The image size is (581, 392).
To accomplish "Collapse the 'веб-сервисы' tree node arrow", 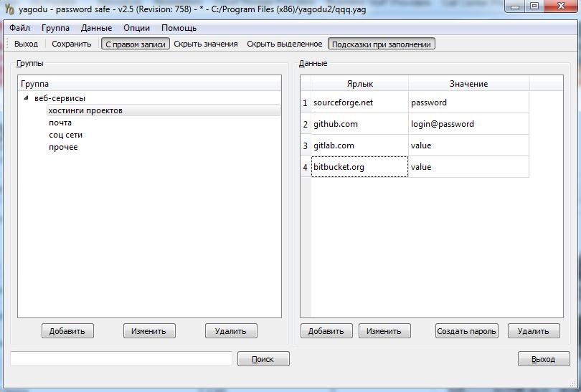I will tap(27, 98).
